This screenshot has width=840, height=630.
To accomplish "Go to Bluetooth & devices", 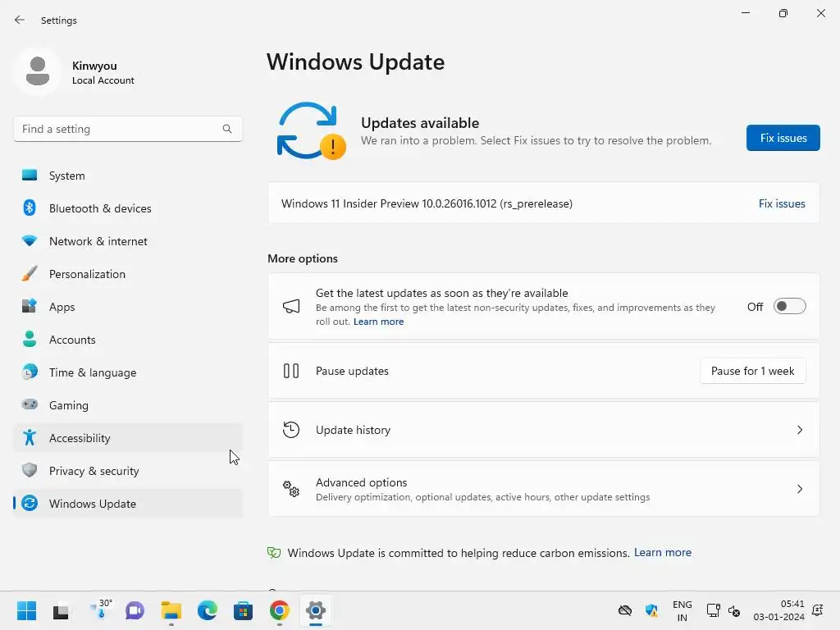I will coord(128,208).
